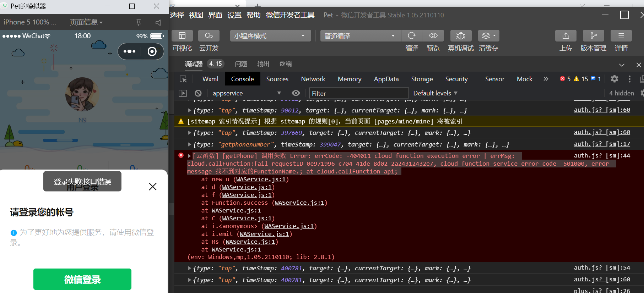Screen dimensions: 644x293
Task: Open the 设置 menu
Action: [234, 15]
